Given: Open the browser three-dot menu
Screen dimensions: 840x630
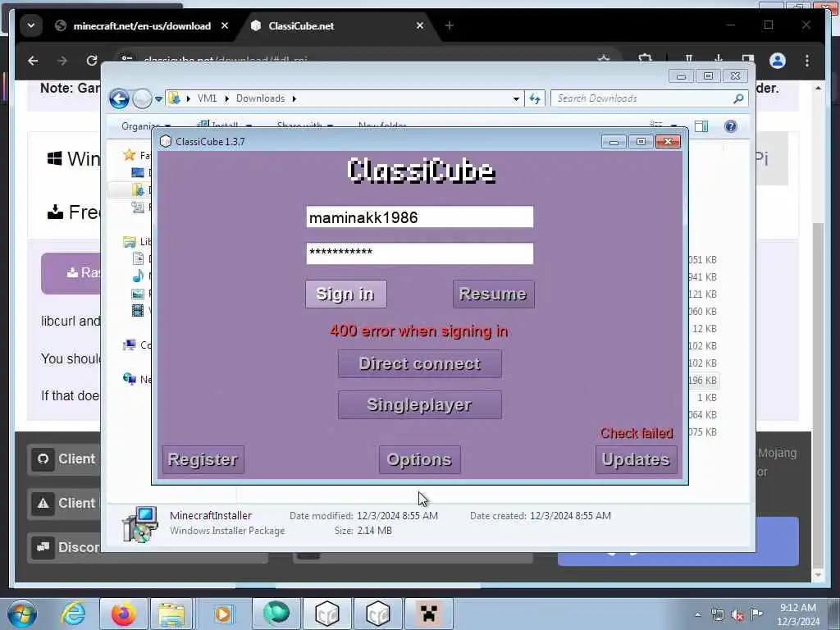Looking at the screenshot, I should click(x=807, y=61).
